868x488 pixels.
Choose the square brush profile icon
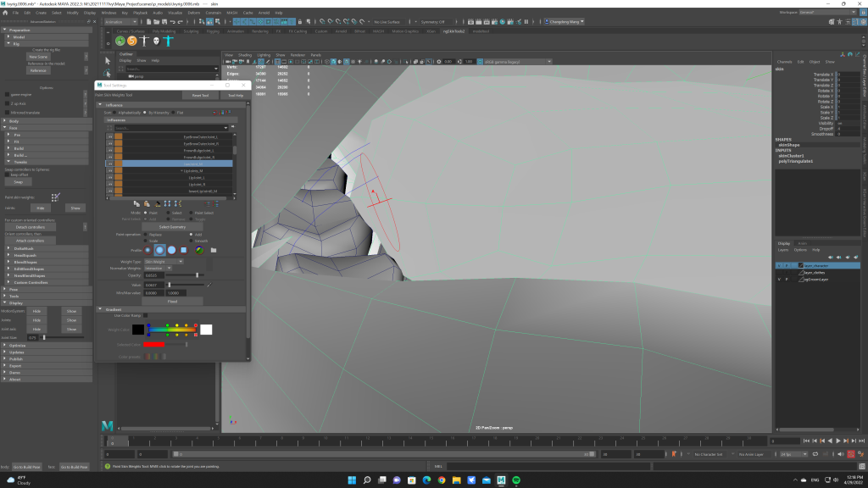coord(184,250)
